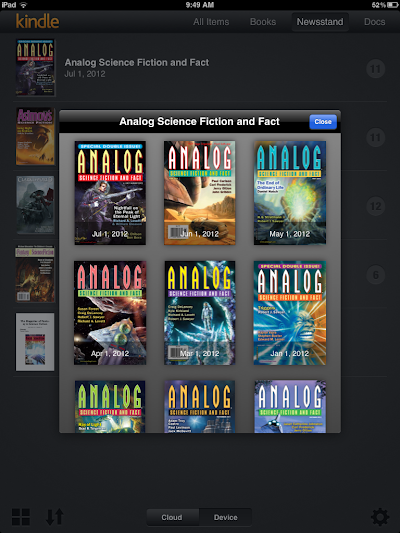This screenshot has width=400, height=533.
Task: Tap the 6 issue count badge
Action: [x=376, y=275]
